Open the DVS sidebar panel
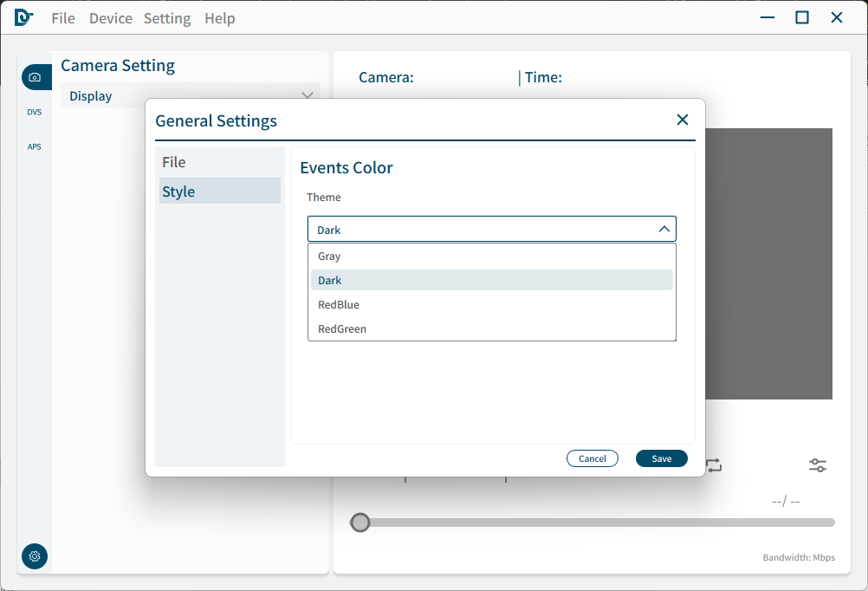The height and width of the screenshot is (591, 868). pos(35,112)
